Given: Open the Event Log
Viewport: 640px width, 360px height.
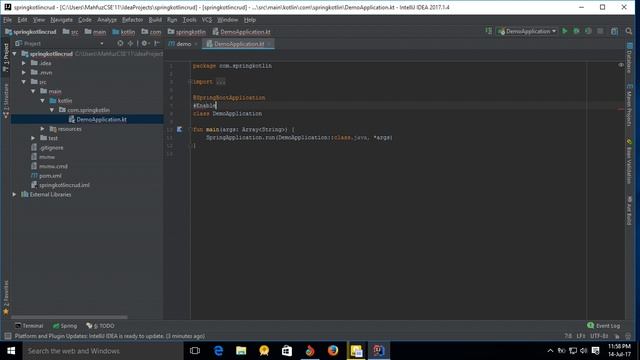Looking at the screenshot, I should 604,326.
